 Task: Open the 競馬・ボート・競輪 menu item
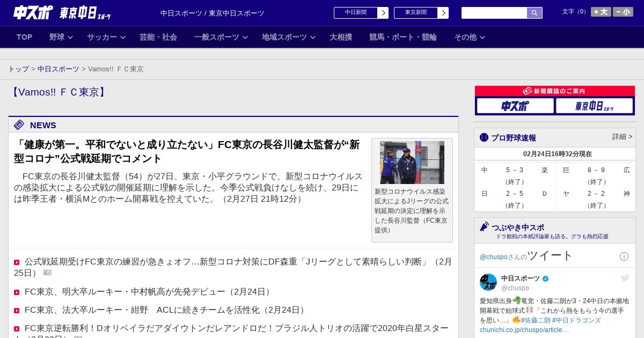tap(403, 37)
